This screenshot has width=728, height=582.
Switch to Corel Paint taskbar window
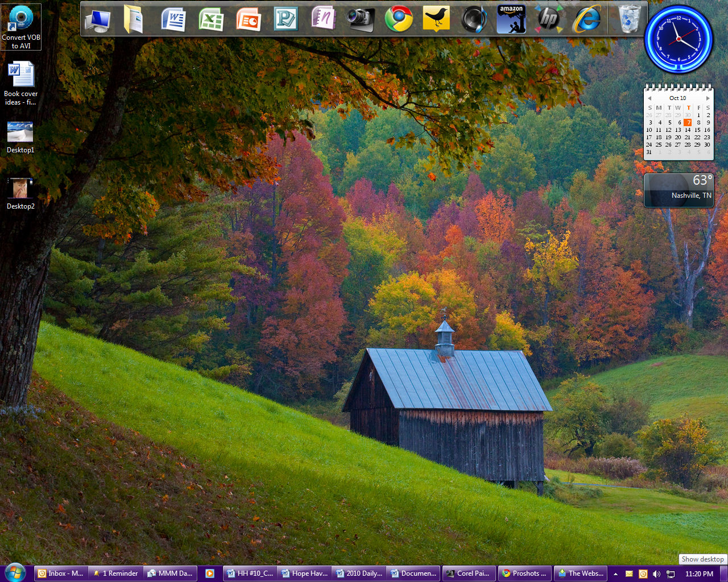pos(468,573)
